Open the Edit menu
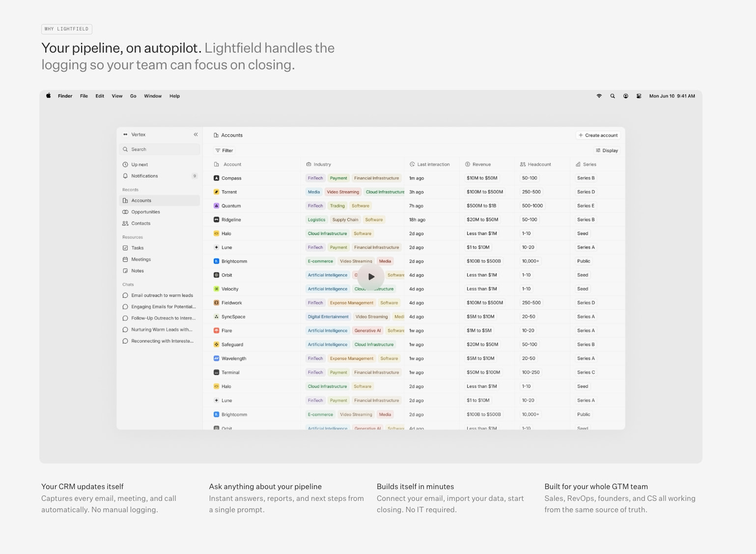This screenshot has height=554, width=756. tap(100, 96)
